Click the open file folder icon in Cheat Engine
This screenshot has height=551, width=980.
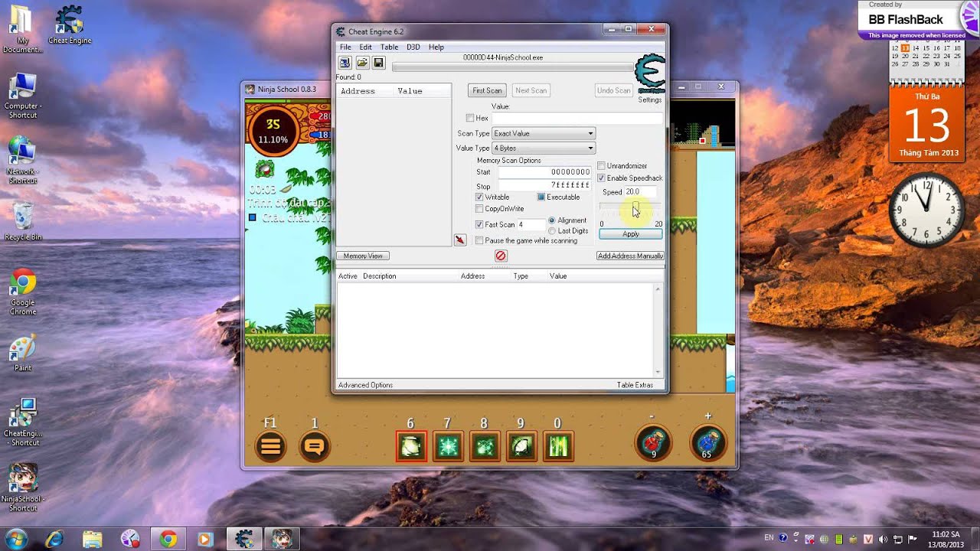[362, 63]
